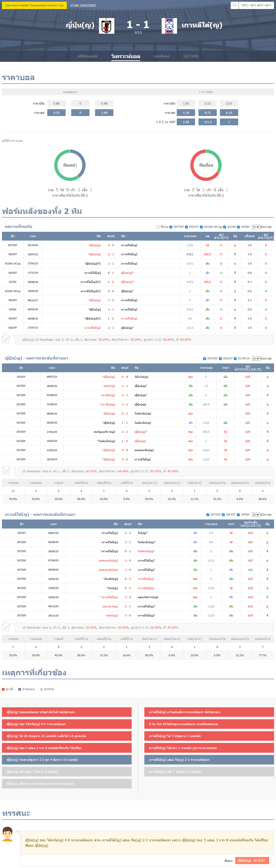
Task: Click Japan's 28 goals in 10 matches news card
Action: coord(67,736)
